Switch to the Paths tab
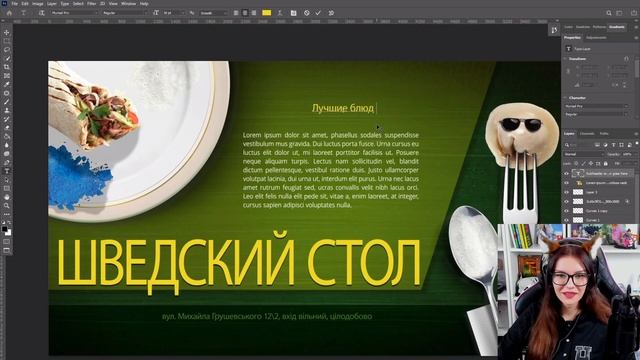The width and height of the screenshot is (640, 360). [x=604, y=134]
